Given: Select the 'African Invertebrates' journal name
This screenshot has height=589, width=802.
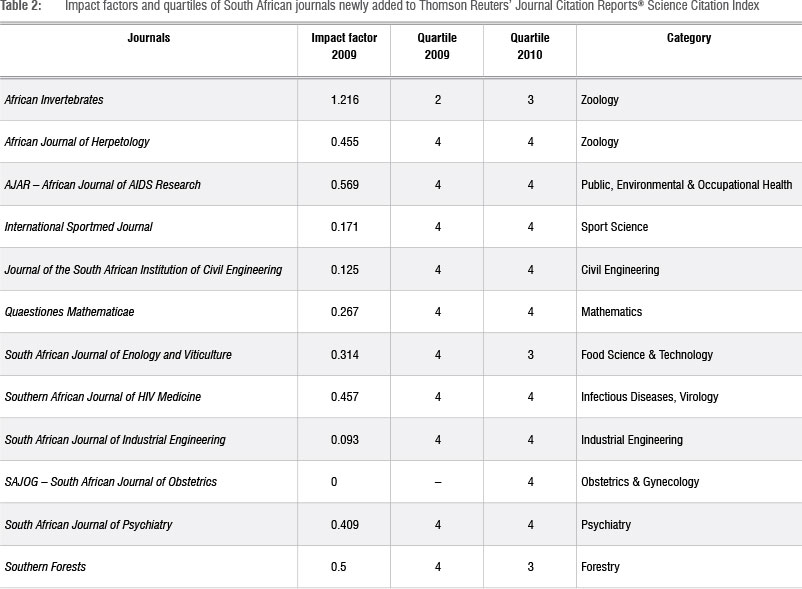Looking at the screenshot, I should coord(54,100).
